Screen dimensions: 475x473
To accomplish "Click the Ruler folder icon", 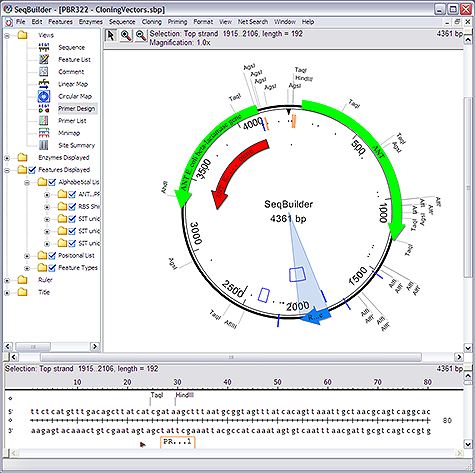I will click(x=22, y=280).
